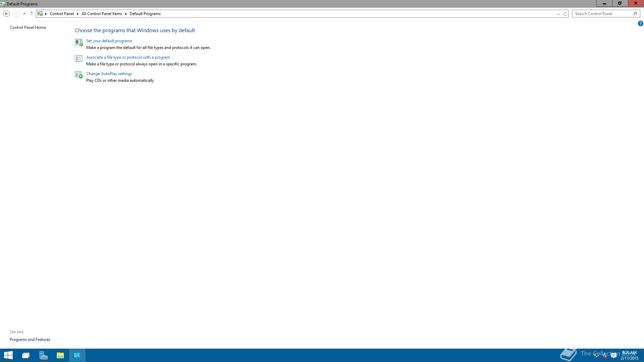Click the Control Panel taskbar button
This screenshot has height=362, width=644.
77,355
